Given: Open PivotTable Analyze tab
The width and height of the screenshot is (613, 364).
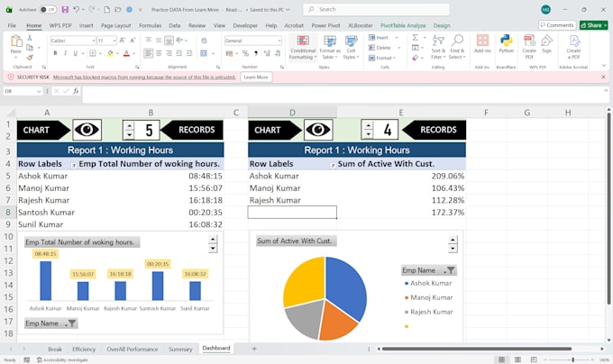Looking at the screenshot, I should (403, 25).
